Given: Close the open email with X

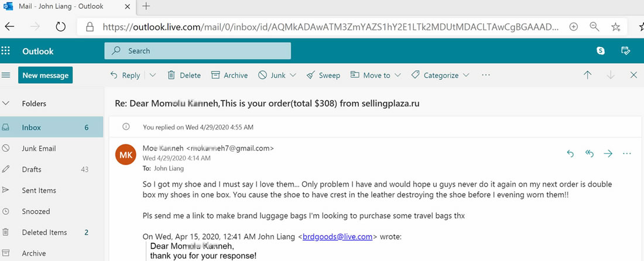Looking at the screenshot, I should 633,75.
